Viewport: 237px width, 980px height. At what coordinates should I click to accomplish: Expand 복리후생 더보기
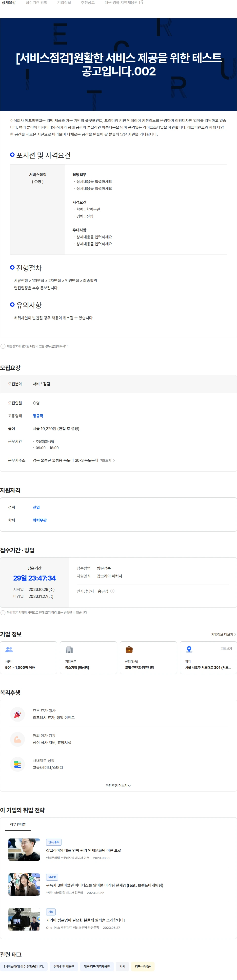pos(118,786)
